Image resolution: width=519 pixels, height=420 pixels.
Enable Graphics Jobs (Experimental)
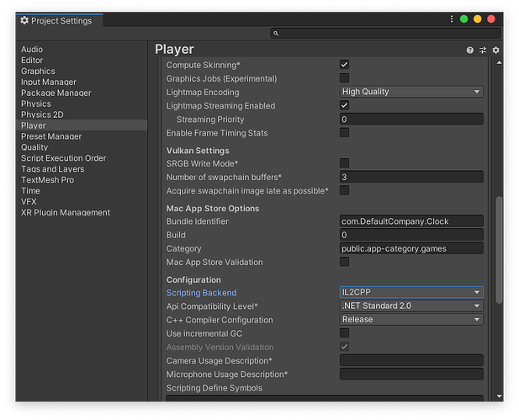tap(344, 78)
